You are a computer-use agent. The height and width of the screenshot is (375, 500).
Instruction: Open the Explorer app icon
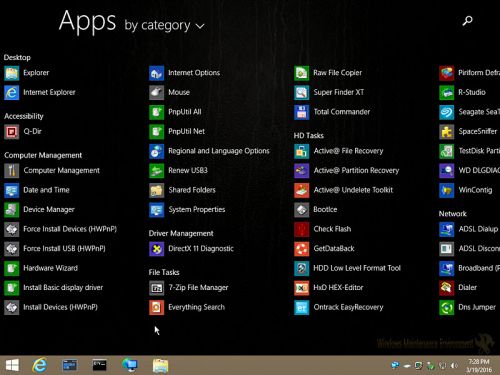click(12, 73)
